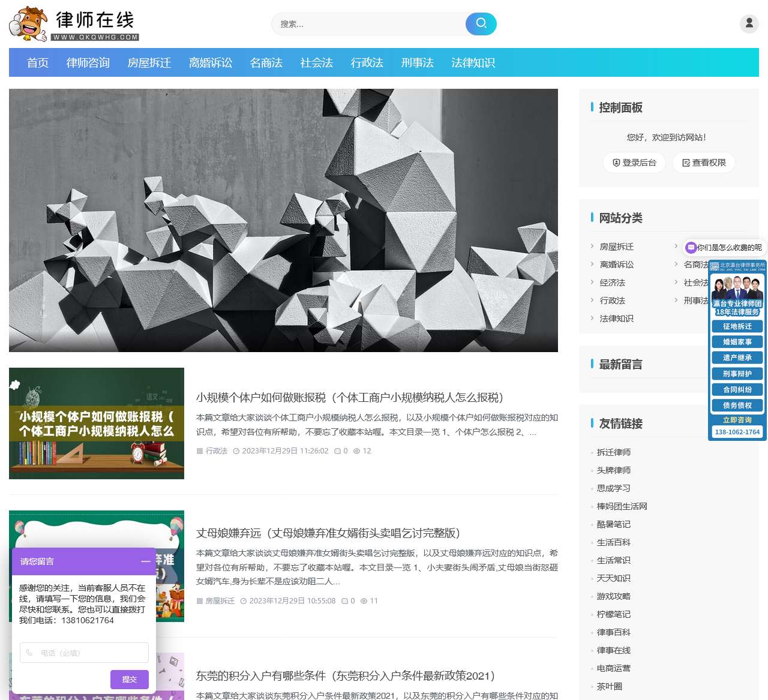
Task: Click 征地拆迁 in floating ad panel
Action: [x=737, y=326]
